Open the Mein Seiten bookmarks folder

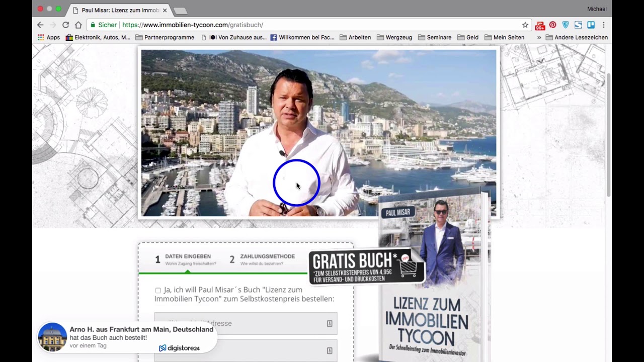[x=505, y=37]
